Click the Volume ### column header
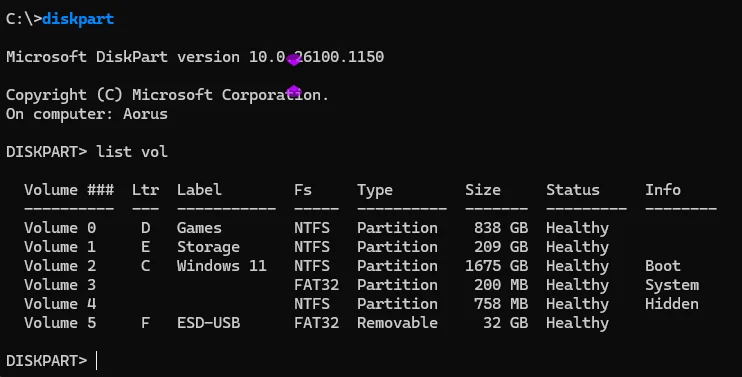 (69, 190)
